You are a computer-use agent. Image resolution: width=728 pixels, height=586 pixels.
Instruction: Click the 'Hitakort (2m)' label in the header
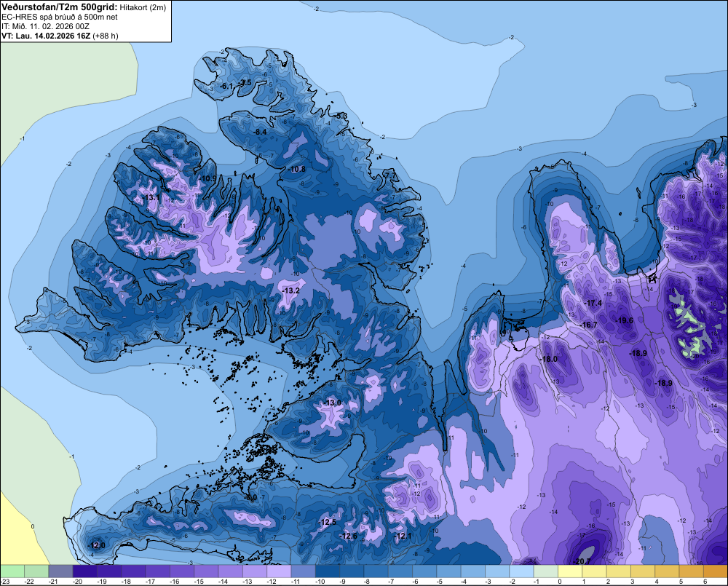(x=143, y=7)
